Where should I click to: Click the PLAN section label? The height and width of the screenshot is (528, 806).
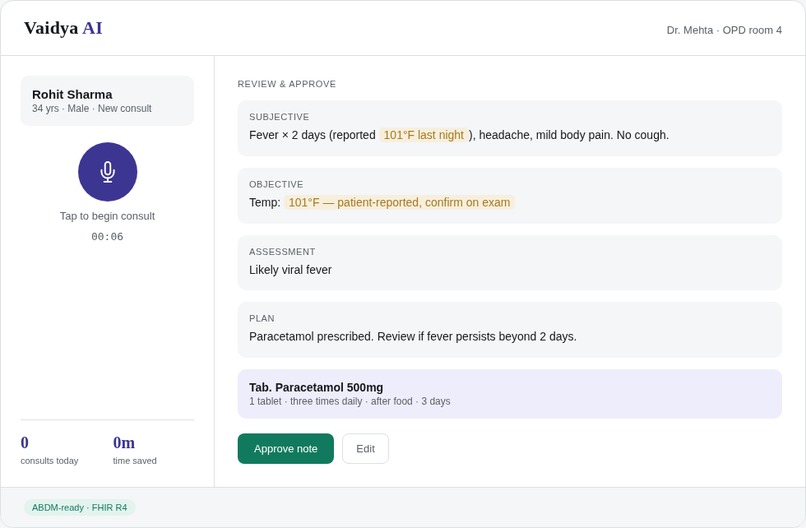pos(262,319)
